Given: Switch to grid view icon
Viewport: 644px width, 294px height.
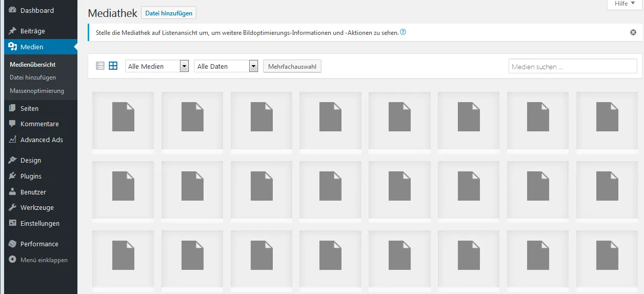Looking at the screenshot, I should click(x=113, y=66).
